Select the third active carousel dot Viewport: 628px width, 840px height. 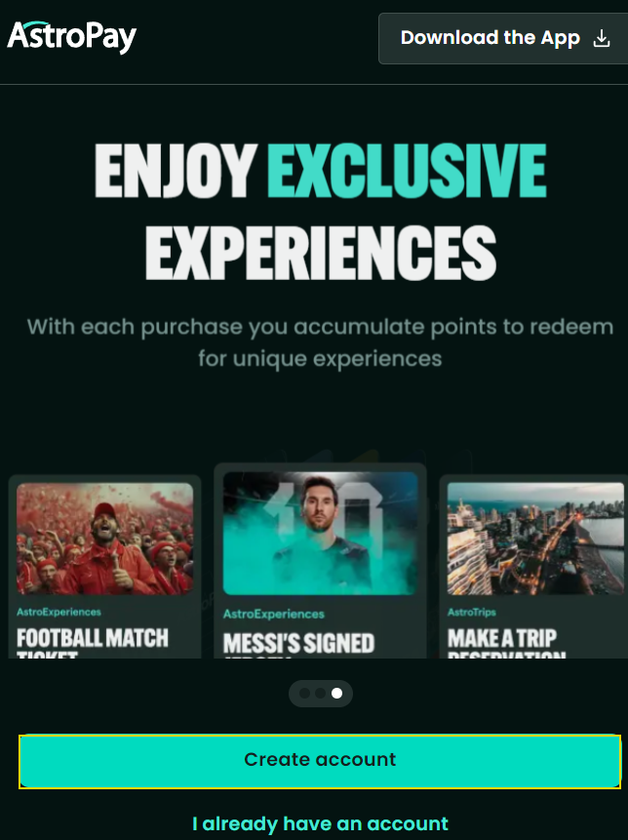point(336,694)
